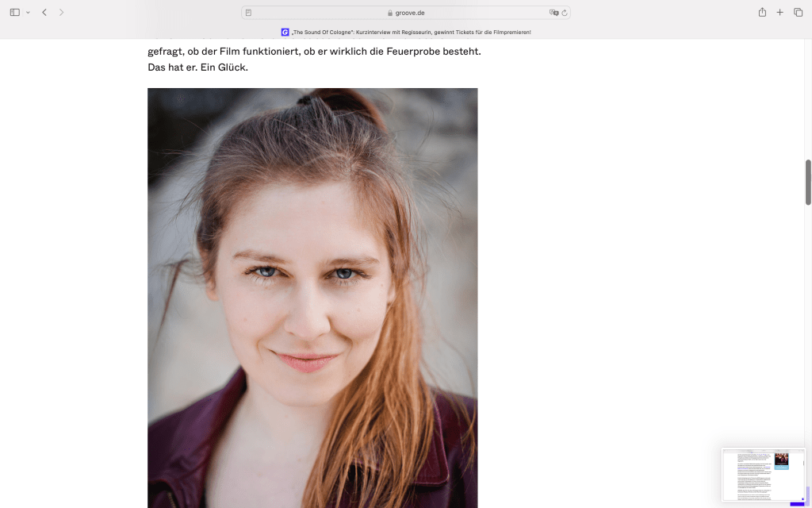Open a new tab with plus button

tap(779, 13)
